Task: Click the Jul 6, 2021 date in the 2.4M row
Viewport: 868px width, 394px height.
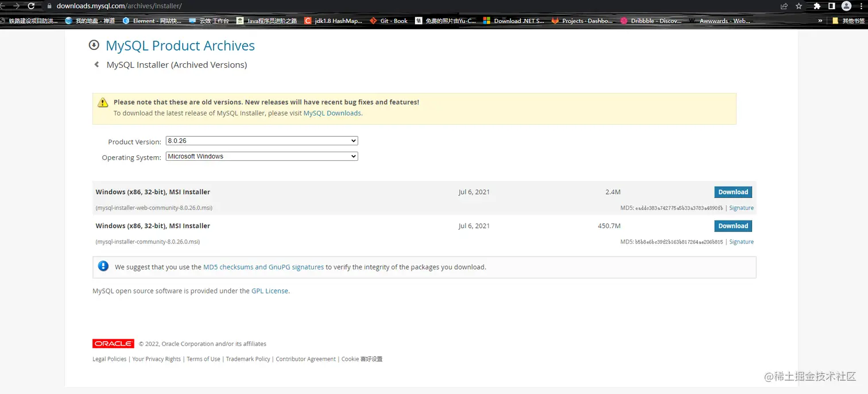Action: coord(474,192)
